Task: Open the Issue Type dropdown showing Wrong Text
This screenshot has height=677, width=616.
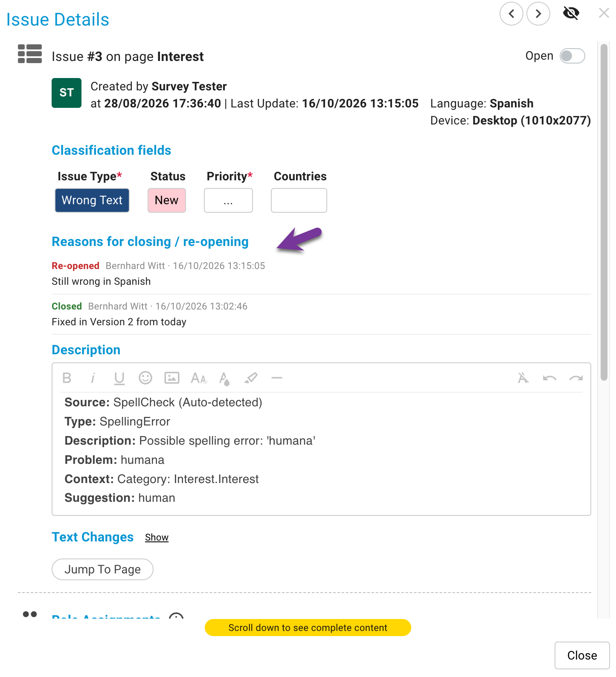Action: tap(92, 200)
